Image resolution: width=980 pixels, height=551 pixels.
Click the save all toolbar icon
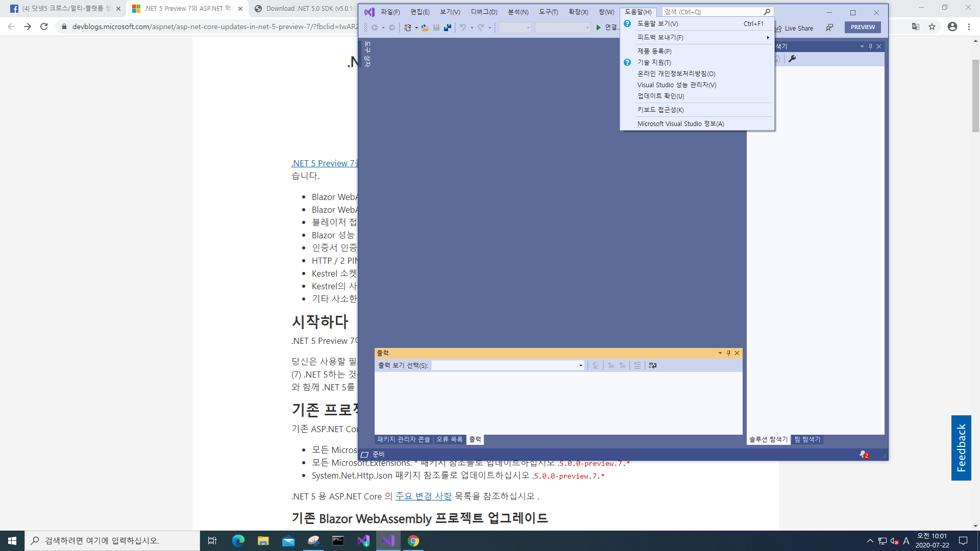click(x=448, y=28)
